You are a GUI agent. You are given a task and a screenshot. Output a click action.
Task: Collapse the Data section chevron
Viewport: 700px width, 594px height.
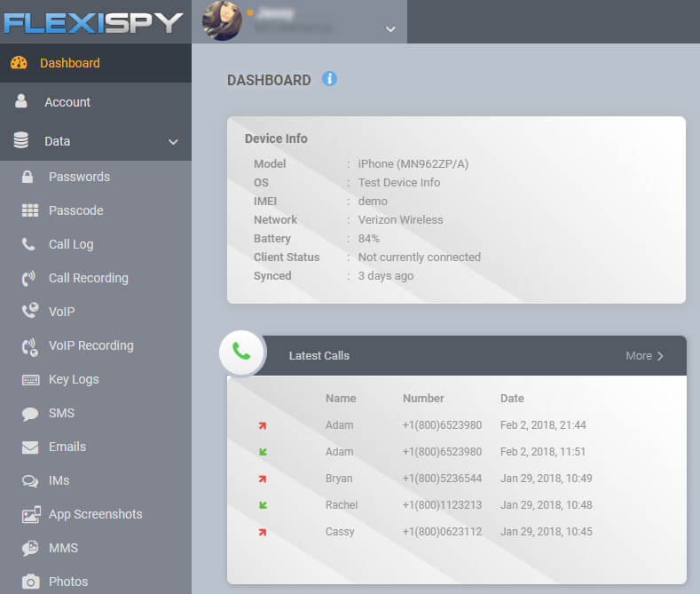[173, 142]
